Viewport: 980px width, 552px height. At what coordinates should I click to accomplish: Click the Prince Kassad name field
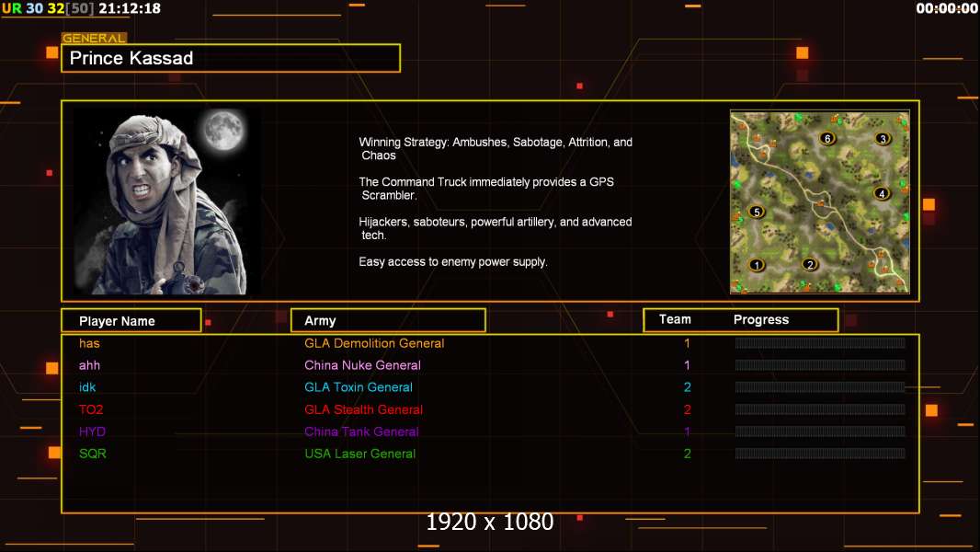pyautogui.click(x=231, y=58)
